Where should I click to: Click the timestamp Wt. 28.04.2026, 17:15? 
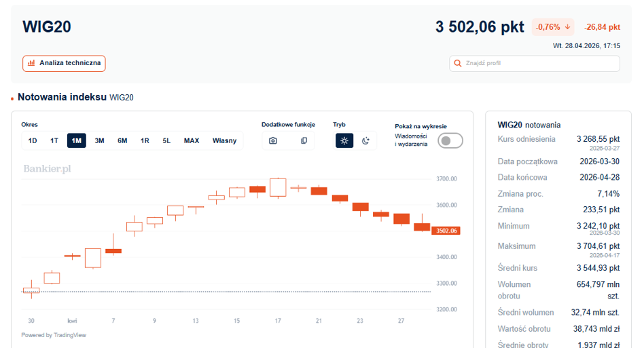586,46
